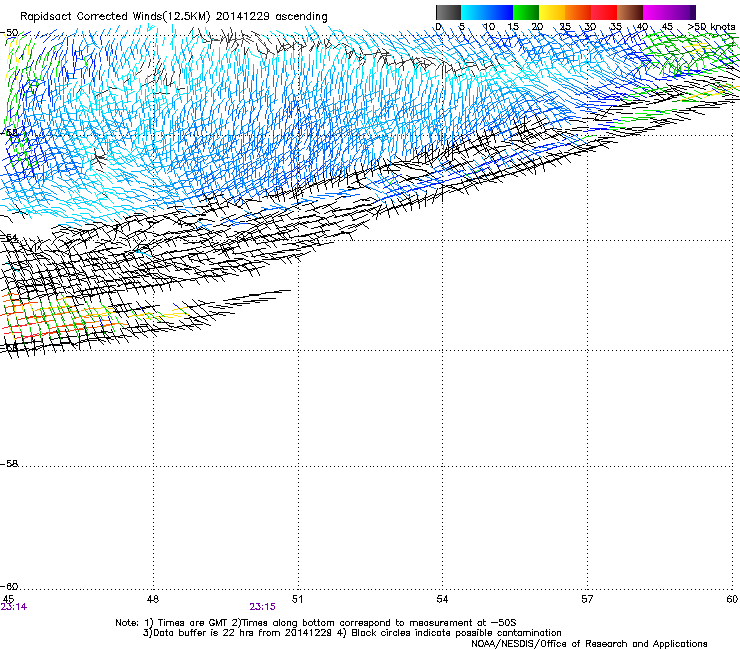Click the purple time stamp '23:14'
Image resolution: width=740 pixels, height=650 pixels.
tap(14, 607)
